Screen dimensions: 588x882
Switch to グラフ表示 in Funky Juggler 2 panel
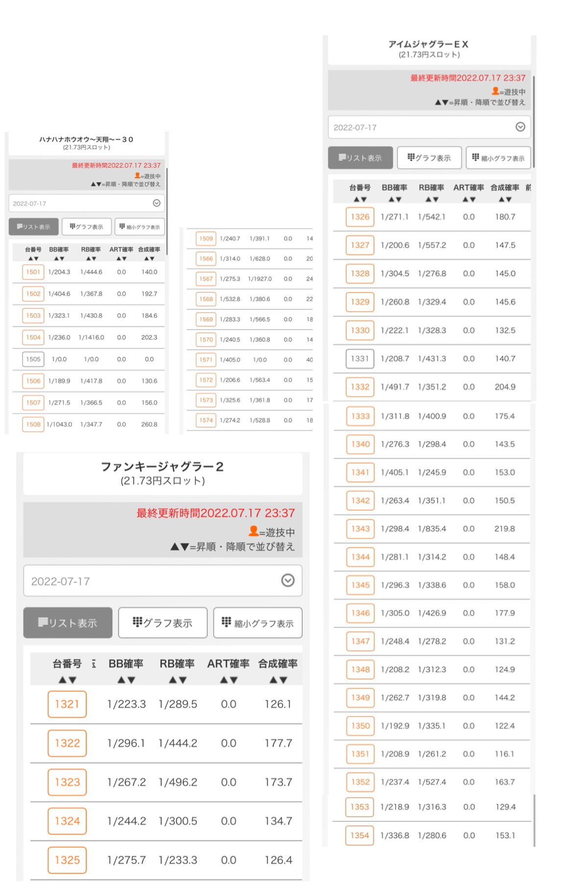tap(163, 623)
